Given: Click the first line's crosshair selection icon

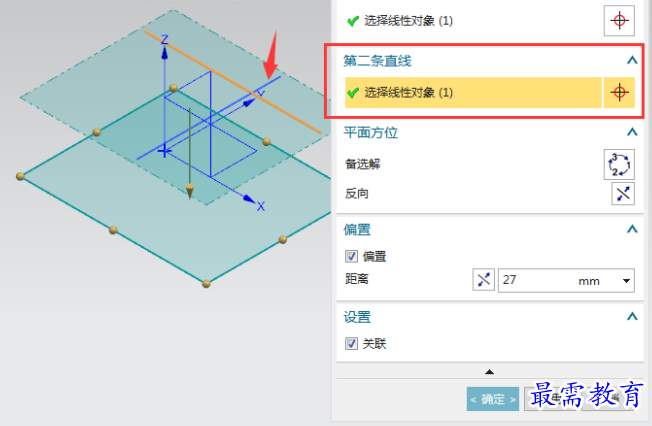Looking at the screenshot, I should [619, 20].
